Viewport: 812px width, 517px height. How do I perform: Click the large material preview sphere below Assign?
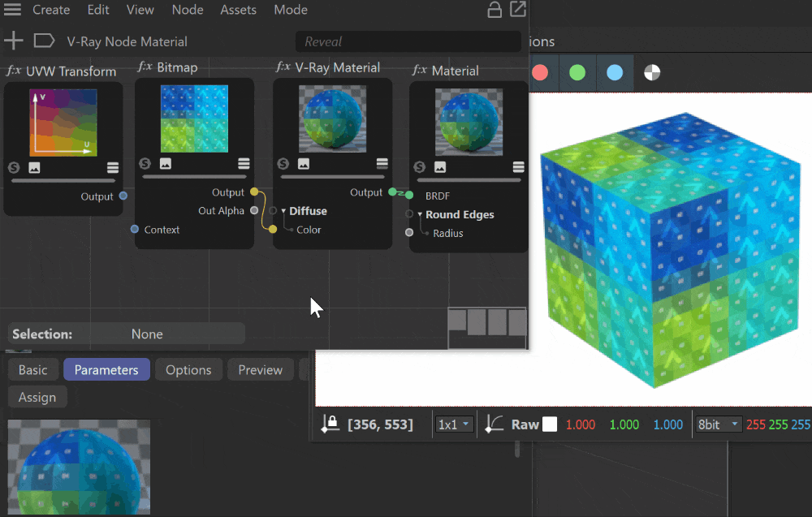click(x=79, y=467)
